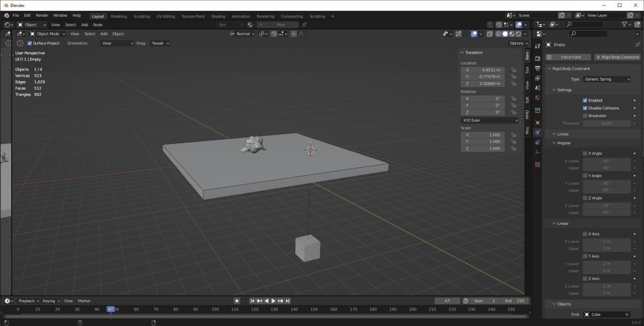Open the Object Data properties tab icon
644x326 pixels.
537,153
